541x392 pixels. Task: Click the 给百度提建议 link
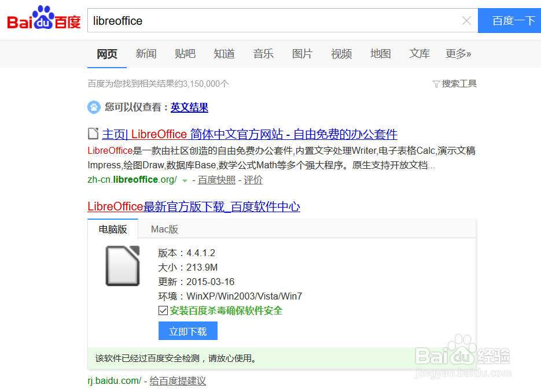click(x=178, y=381)
